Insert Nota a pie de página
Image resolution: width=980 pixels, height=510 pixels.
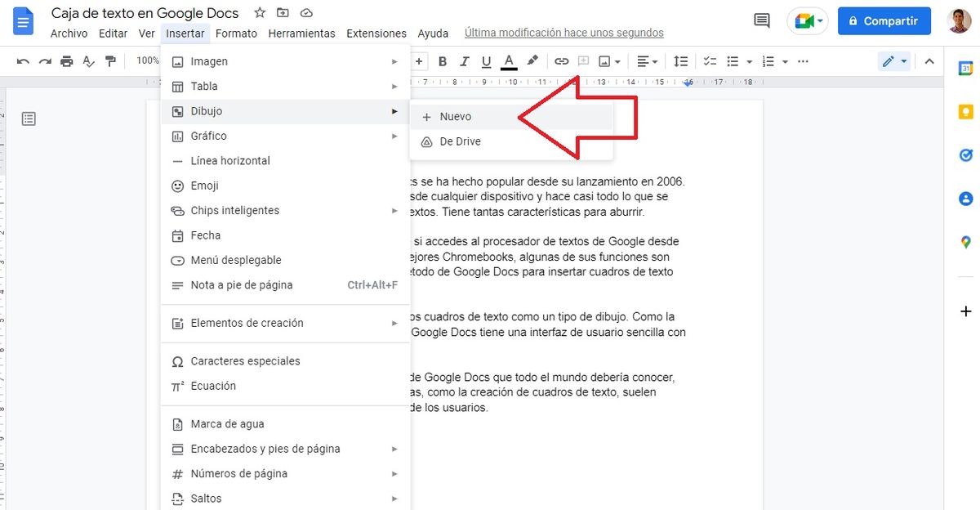click(285, 285)
